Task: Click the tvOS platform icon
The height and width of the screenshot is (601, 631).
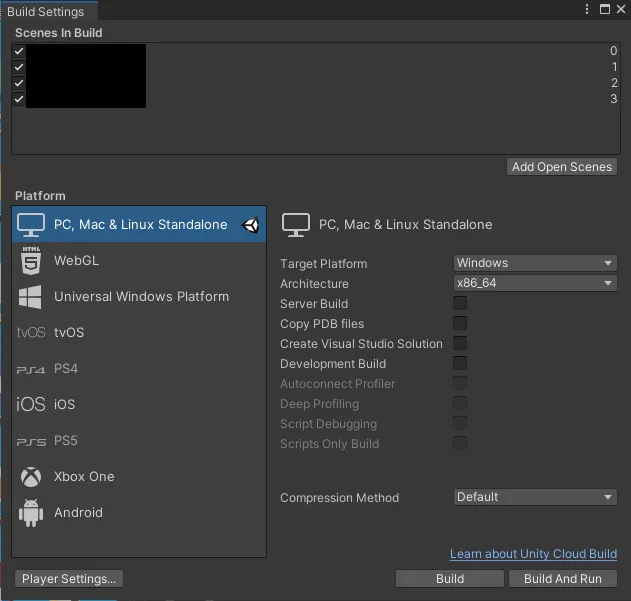Action: (31, 333)
